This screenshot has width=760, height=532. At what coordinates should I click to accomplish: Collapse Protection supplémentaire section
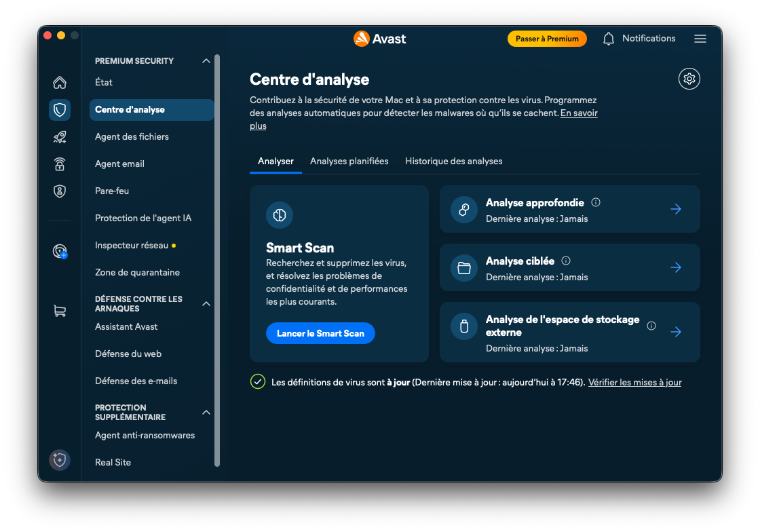[206, 413]
